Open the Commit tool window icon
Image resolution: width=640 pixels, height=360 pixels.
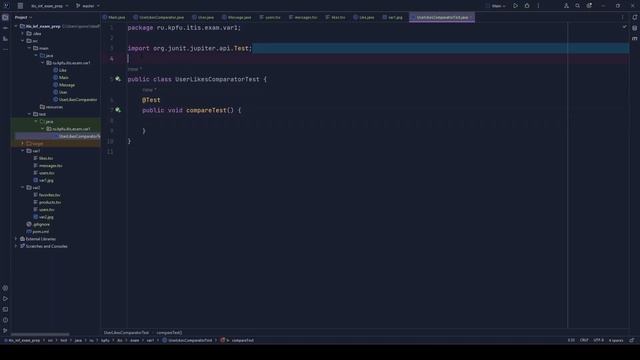5,28
